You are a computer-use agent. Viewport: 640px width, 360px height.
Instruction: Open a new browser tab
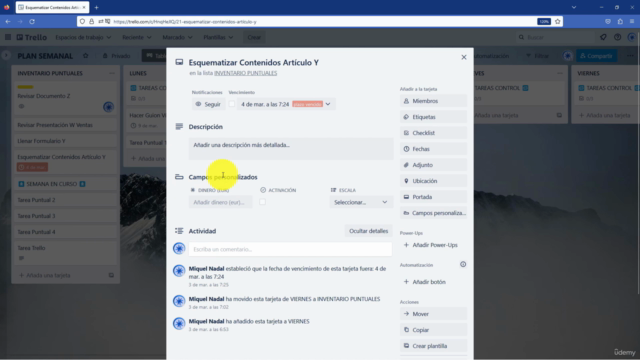click(96, 7)
